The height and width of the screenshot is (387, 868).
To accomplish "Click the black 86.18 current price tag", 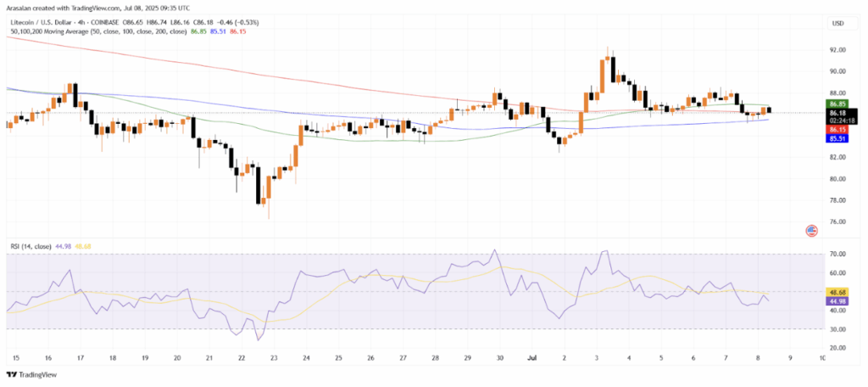I will tap(837, 113).
